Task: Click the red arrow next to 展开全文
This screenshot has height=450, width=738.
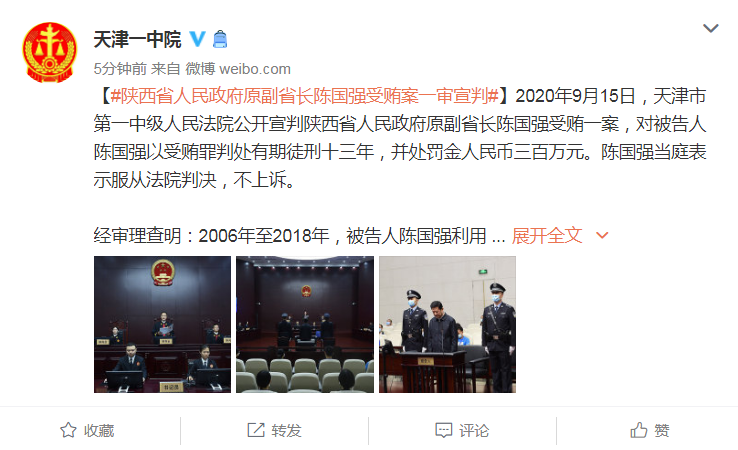Action: [602, 235]
